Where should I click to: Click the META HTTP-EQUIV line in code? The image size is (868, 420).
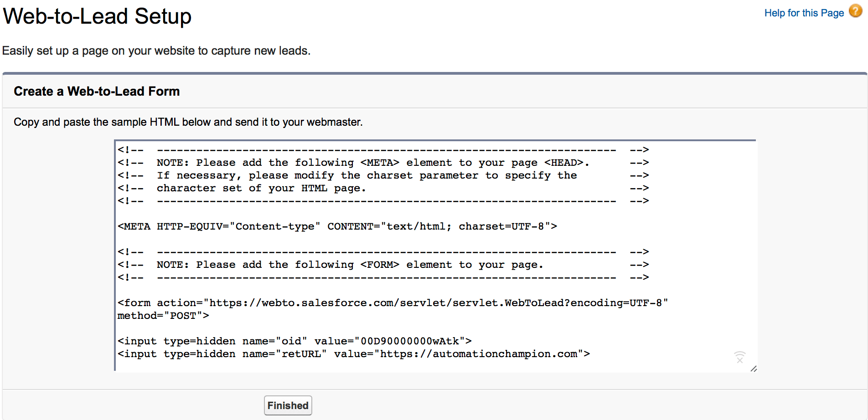click(337, 226)
